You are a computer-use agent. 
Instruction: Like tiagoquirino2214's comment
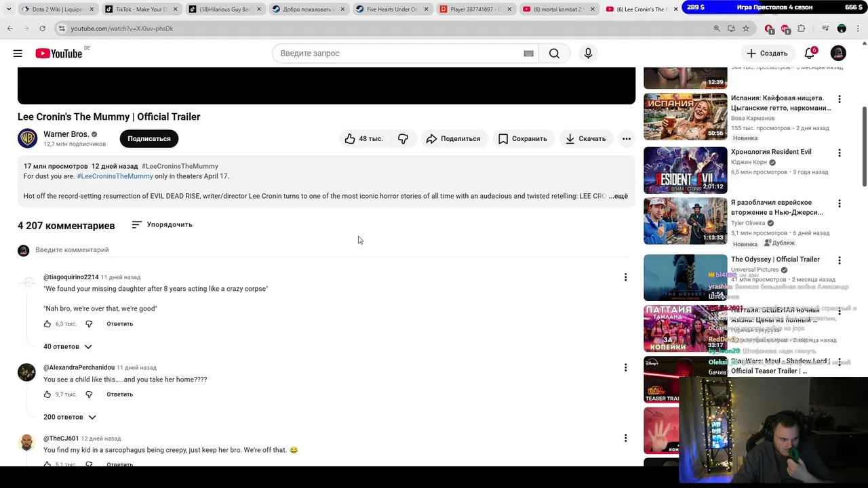[47, 324]
